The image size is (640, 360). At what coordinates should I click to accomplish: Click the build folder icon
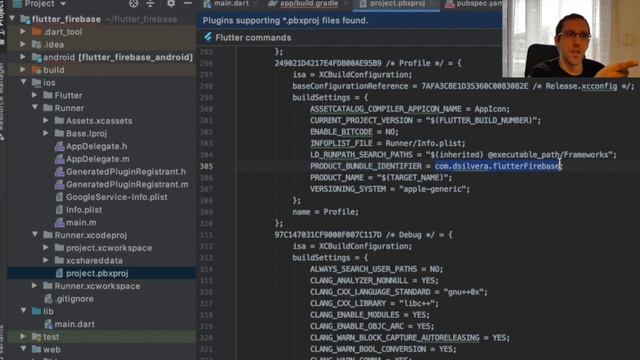tap(37, 70)
